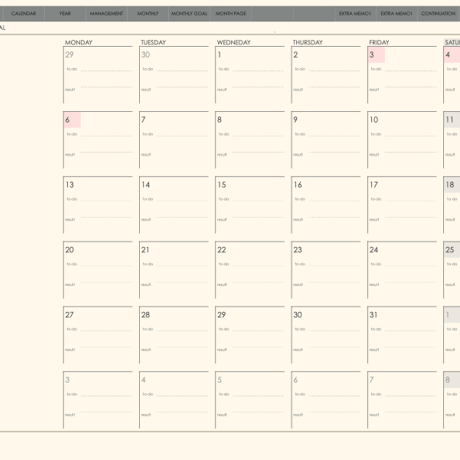Click the MONDAY column header
The height and width of the screenshot is (460, 460).
79,42
